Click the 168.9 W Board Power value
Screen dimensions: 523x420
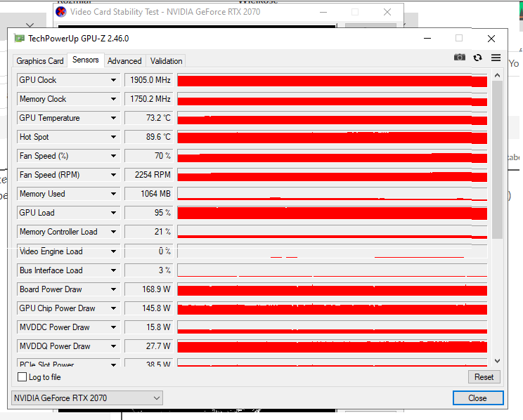pyautogui.click(x=149, y=289)
